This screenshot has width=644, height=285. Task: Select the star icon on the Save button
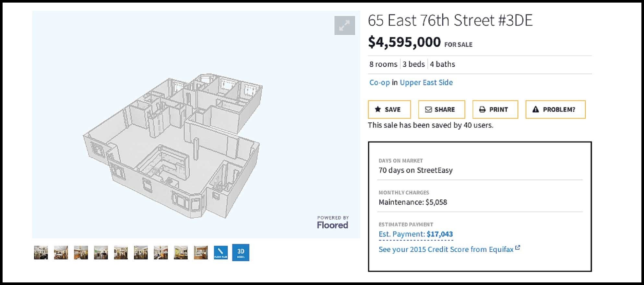point(378,109)
